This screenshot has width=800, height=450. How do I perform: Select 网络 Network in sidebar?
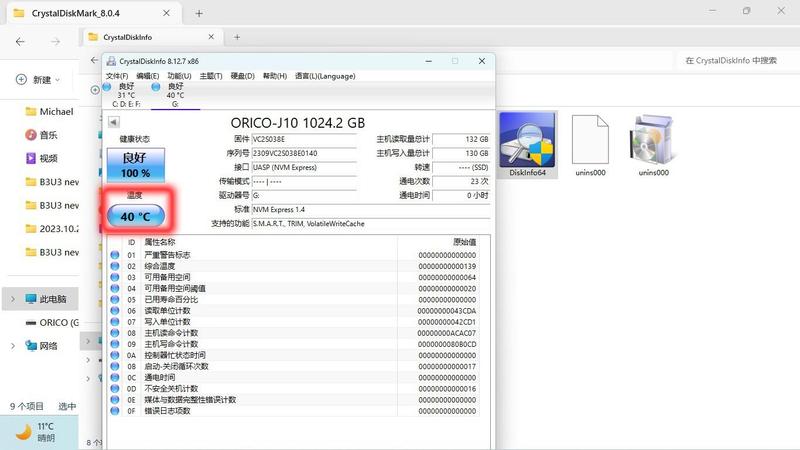(41, 346)
